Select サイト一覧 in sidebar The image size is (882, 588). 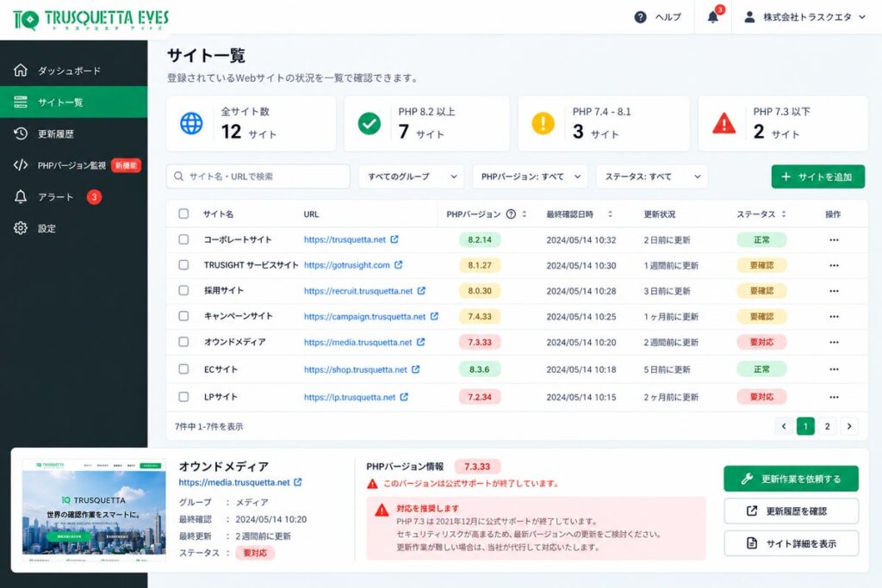[x=74, y=102]
